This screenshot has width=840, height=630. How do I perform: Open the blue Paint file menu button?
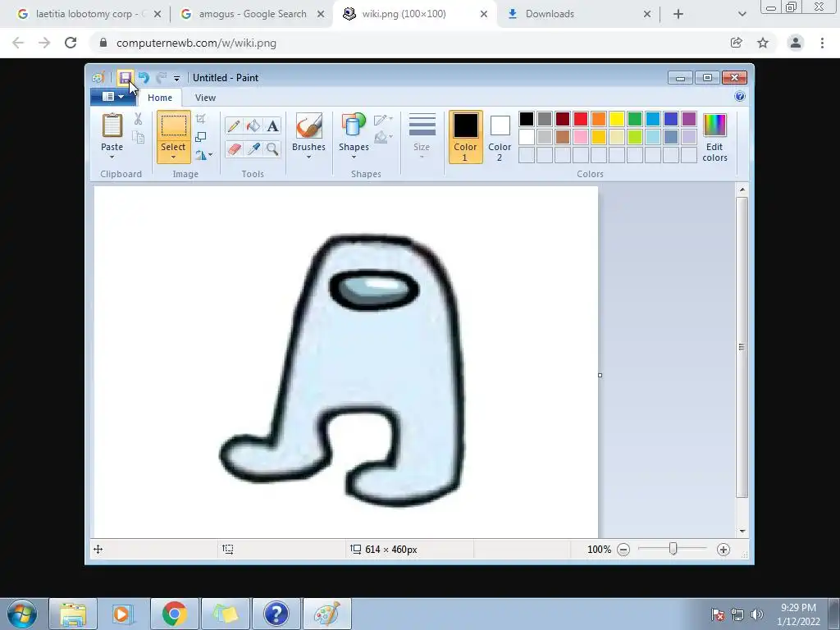coord(112,97)
